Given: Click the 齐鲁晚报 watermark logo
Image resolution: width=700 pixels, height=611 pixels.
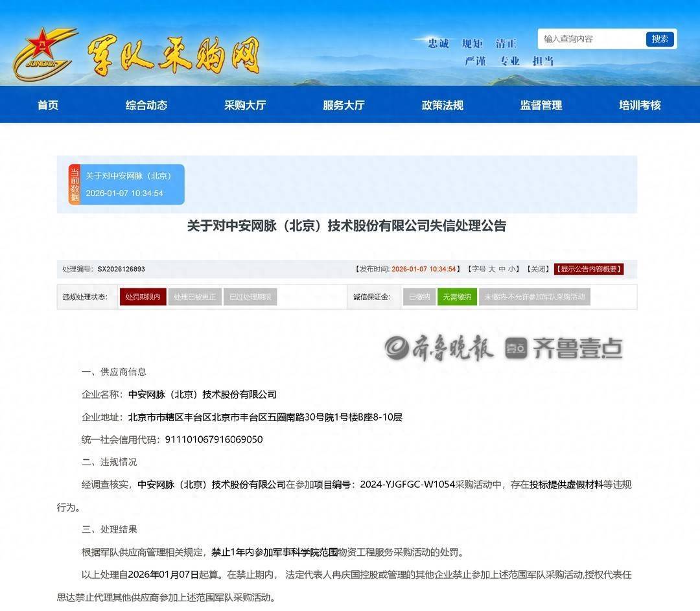Looking at the screenshot, I should click(439, 348).
